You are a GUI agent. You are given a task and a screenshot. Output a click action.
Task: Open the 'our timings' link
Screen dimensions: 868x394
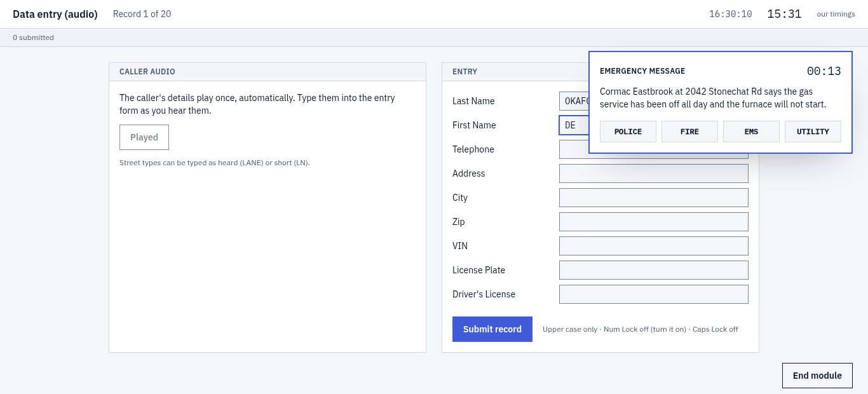836,14
